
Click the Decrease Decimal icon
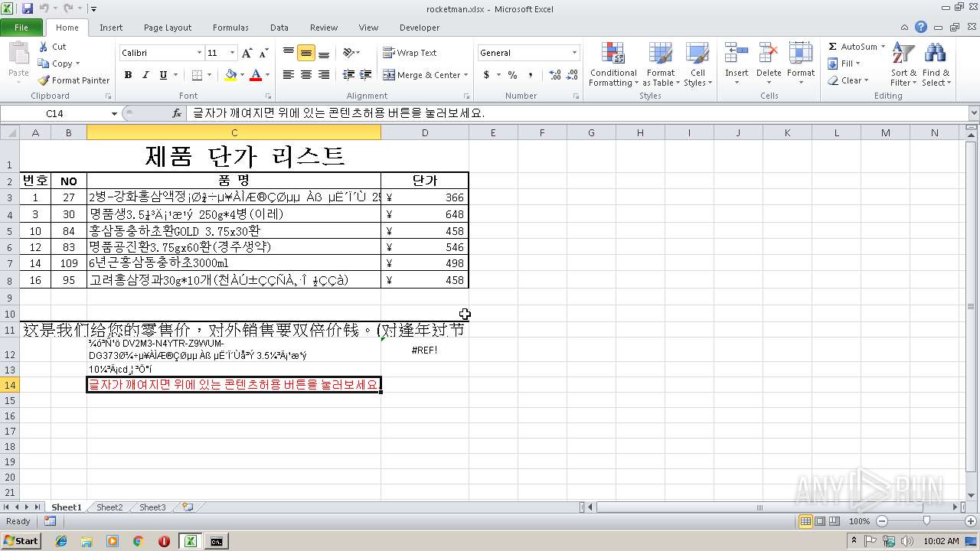click(573, 75)
